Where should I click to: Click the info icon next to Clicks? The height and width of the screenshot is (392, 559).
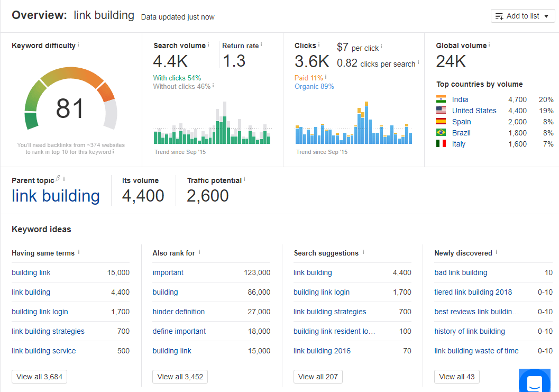[320, 45]
